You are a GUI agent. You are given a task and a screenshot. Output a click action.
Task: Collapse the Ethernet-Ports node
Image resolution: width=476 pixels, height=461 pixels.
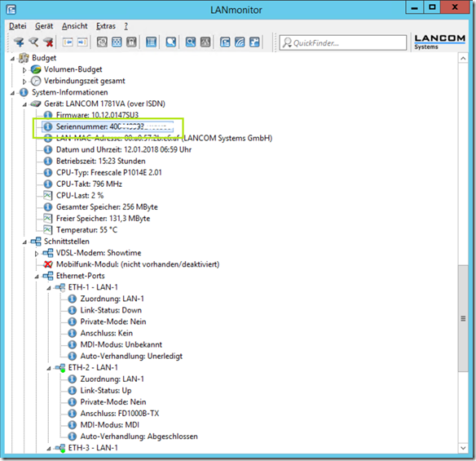pos(37,277)
